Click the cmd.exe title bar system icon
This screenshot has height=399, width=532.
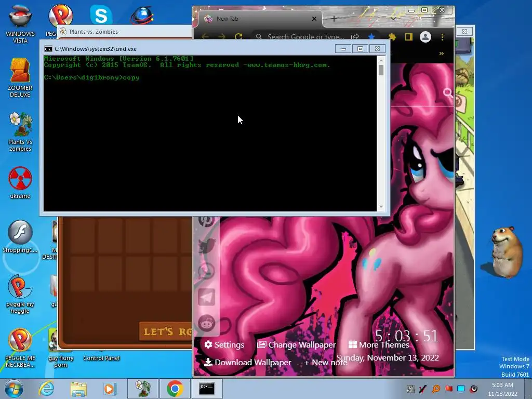[48, 49]
